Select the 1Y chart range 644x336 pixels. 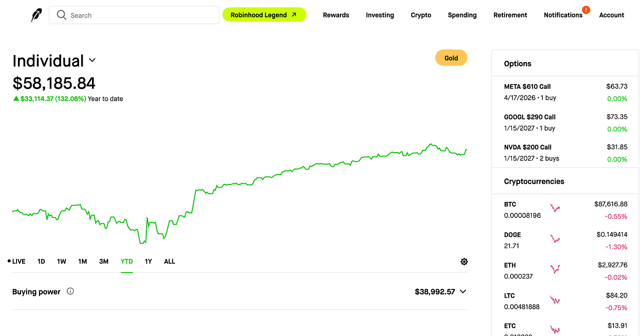pos(148,262)
